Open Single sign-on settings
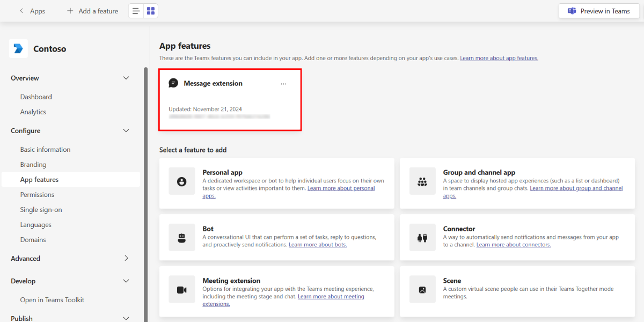644x322 pixels. 41,210
